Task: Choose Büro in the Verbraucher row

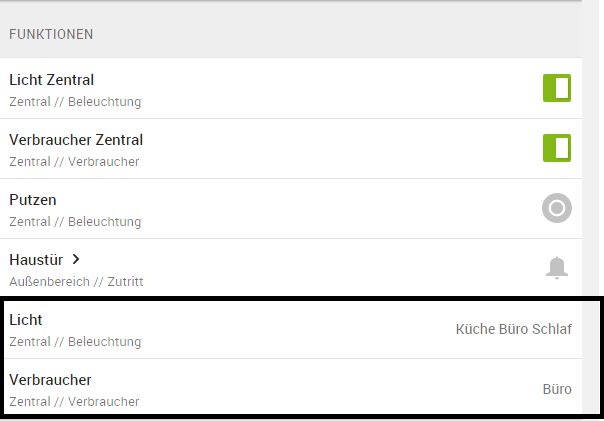Action: coord(557,389)
